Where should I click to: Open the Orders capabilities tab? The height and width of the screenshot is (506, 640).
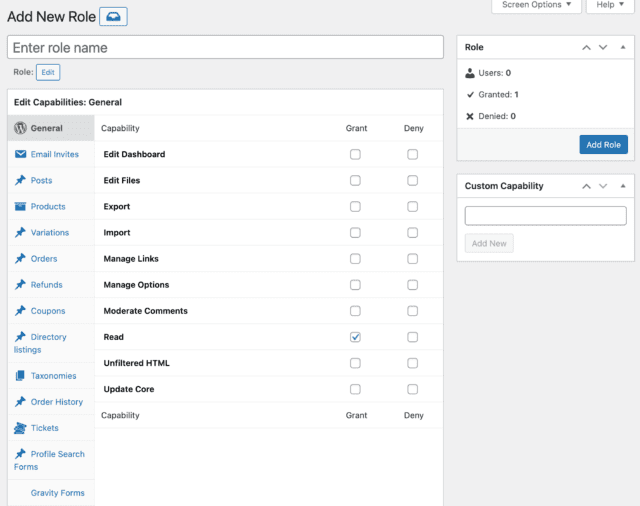(x=44, y=259)
